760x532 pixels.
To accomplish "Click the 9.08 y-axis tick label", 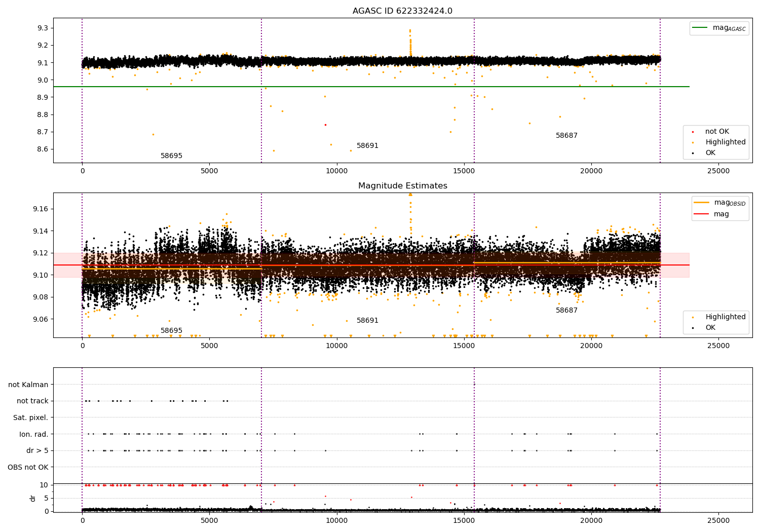I will [41, 297].
